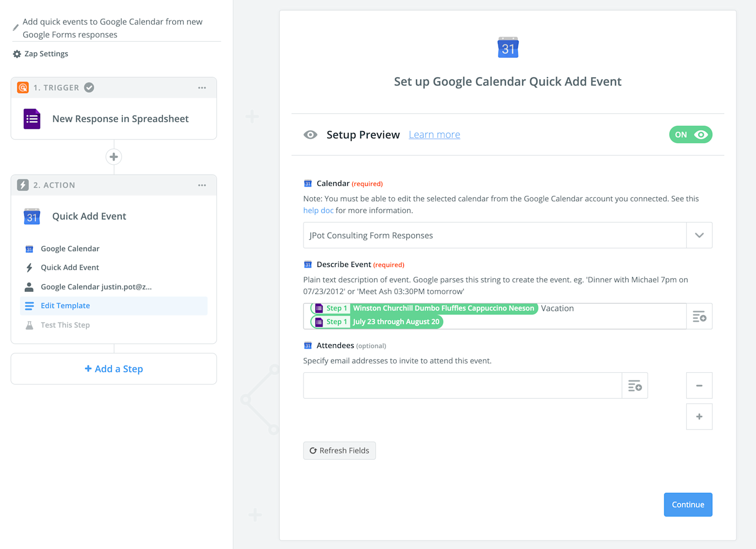Open Zap Settings gear
756x549 pixels.
click(x=17, y=54)
